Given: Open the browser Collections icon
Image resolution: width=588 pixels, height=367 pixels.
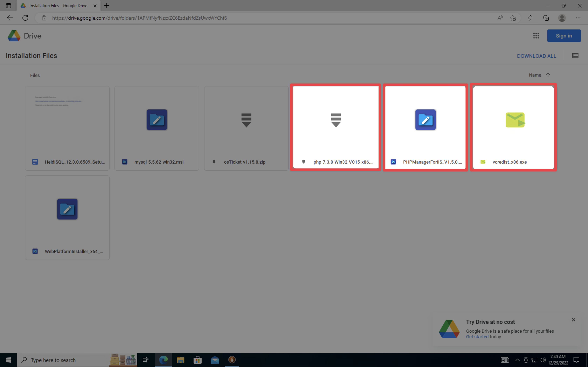Looking at the screenshot, I should [x=546, y=18].
